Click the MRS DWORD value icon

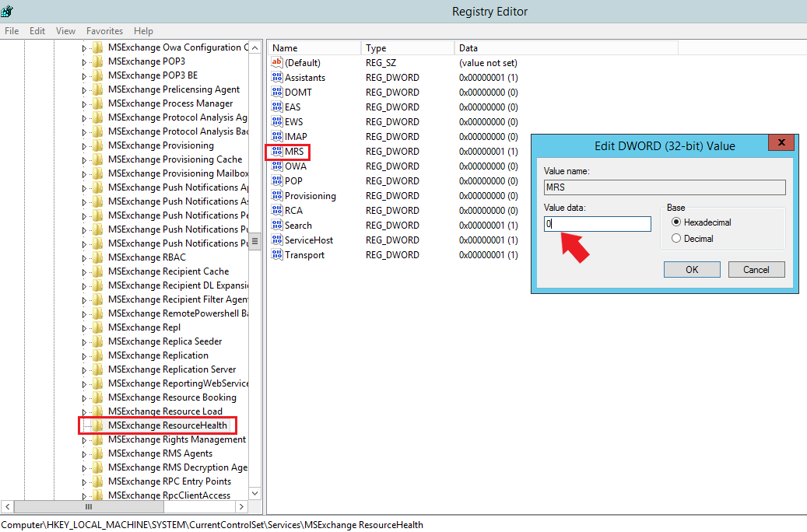coord(277,152)
